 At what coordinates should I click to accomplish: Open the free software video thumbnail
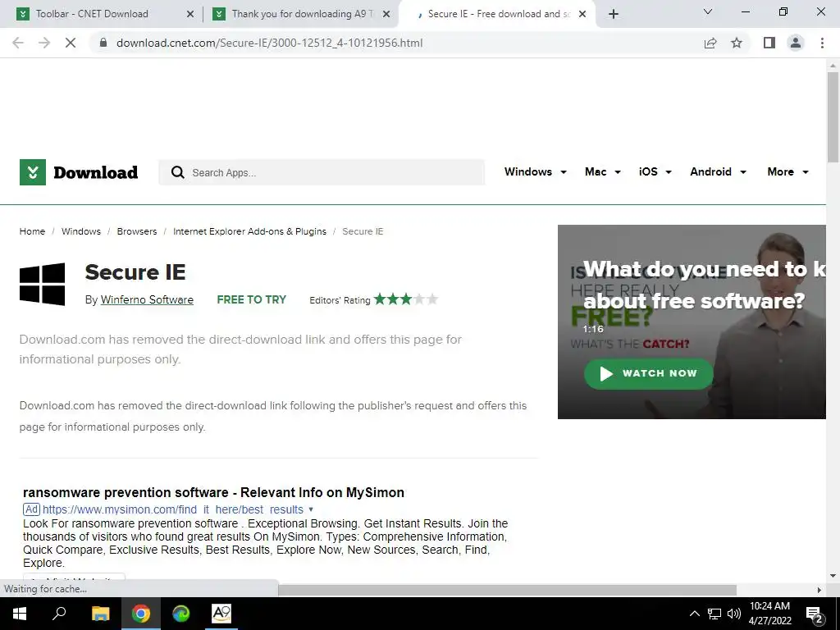[x=692, y=322]
